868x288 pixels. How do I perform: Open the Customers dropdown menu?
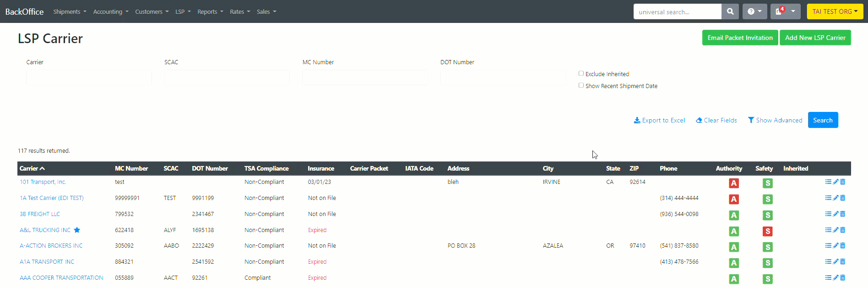(x=152, y=11)
